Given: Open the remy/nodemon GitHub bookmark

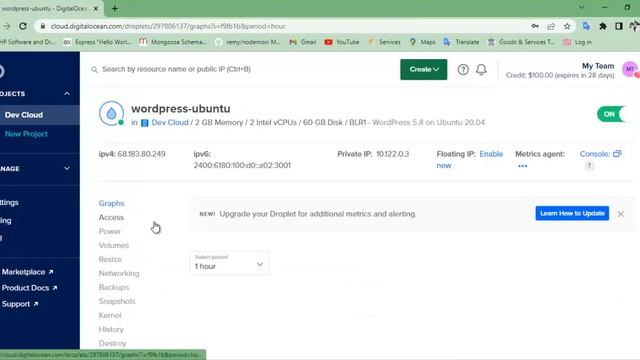Looking at the screenshot, I should 247,42.
